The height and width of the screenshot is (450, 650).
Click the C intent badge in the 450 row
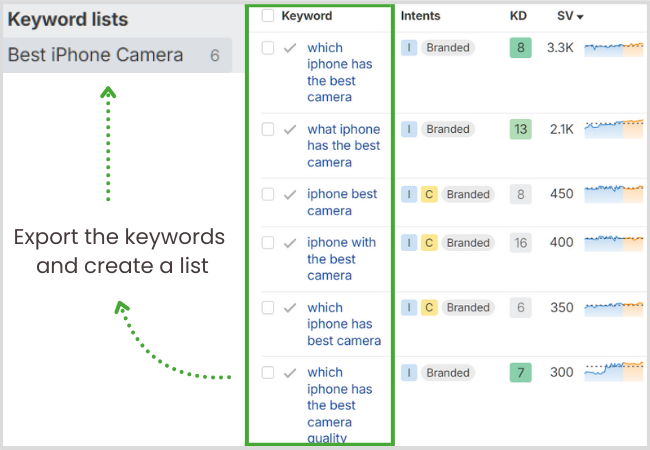click(429, 194)
